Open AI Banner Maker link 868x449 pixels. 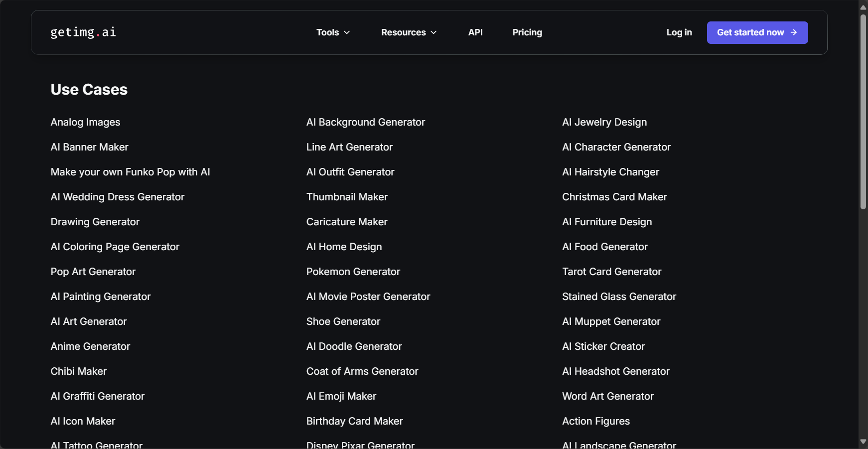click(x=90, y=147)
